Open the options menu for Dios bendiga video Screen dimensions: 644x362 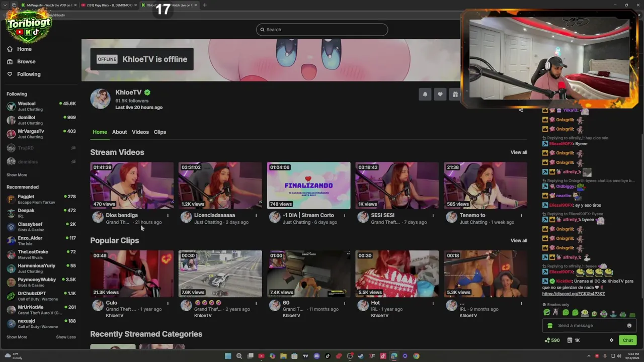click(x=168, y=215)
